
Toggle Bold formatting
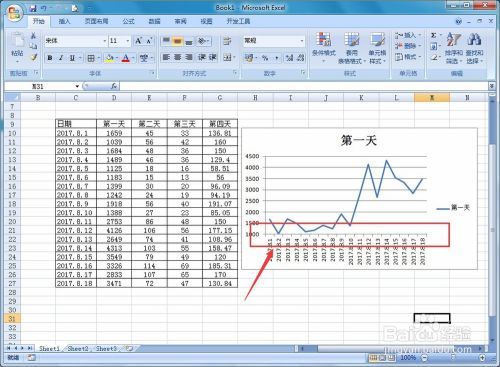click(50, 58)
